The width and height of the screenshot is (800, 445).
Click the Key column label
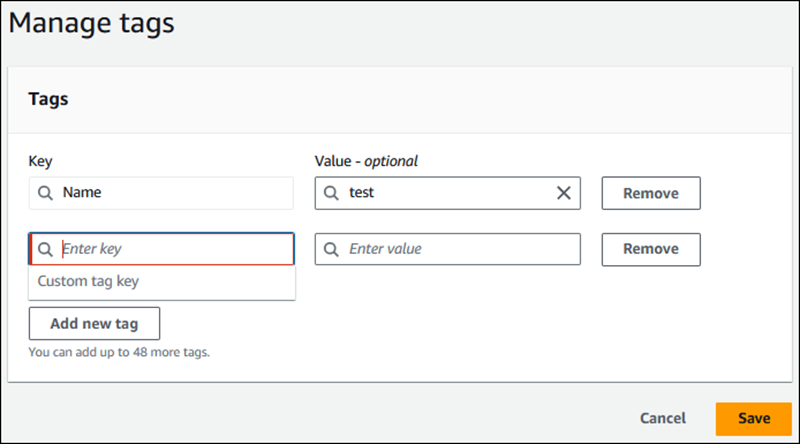point(40,160)
